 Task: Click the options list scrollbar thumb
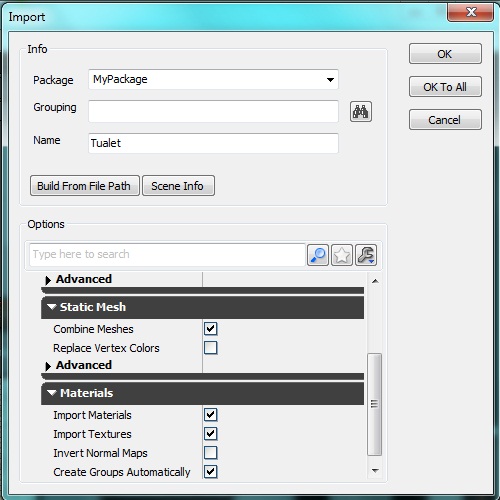tap(374, 404)
